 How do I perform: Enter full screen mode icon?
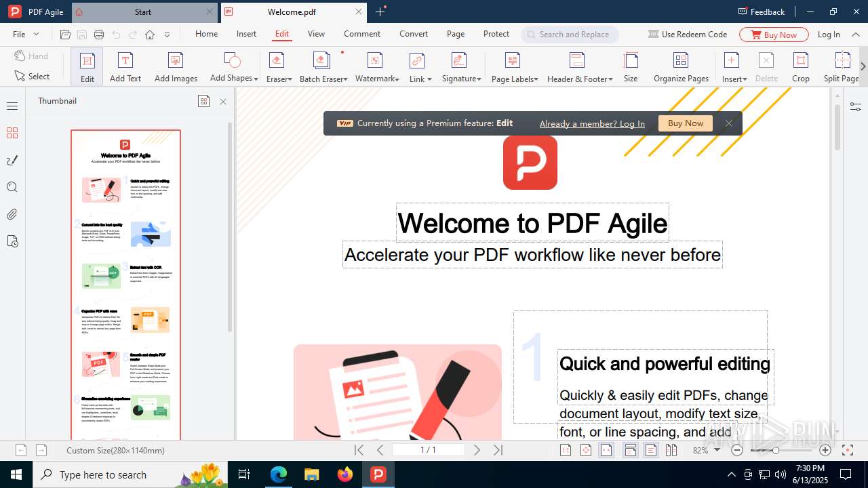[x=848, y=450]
